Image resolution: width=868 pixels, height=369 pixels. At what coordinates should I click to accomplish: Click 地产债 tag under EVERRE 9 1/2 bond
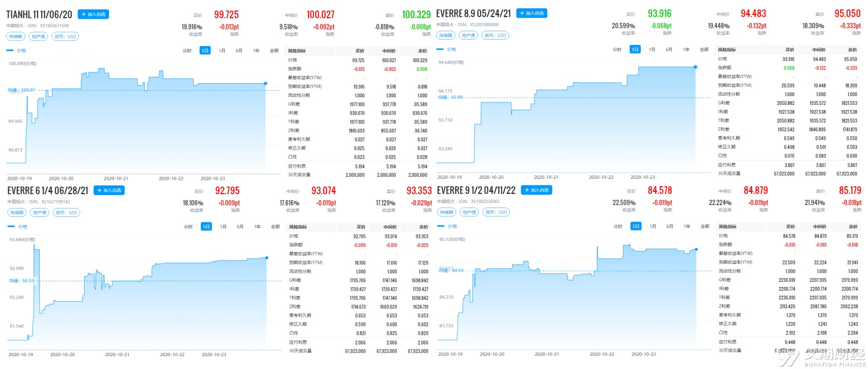(x=469, y=212)
